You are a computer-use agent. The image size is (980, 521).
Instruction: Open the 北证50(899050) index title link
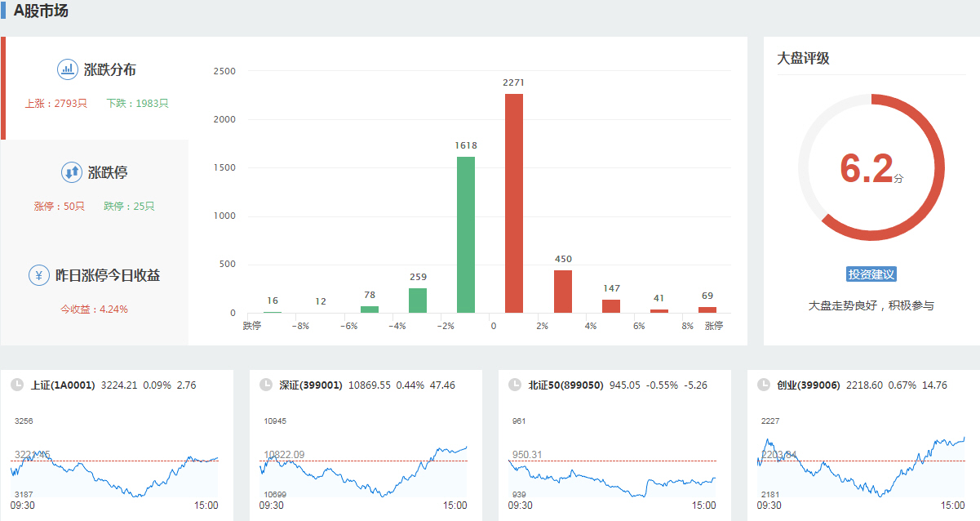[565, 385]
